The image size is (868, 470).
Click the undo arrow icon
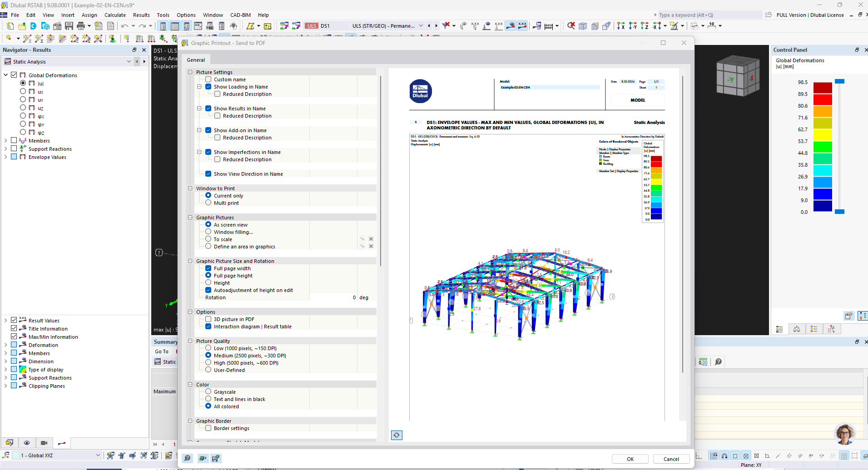[x=124, y=26]
